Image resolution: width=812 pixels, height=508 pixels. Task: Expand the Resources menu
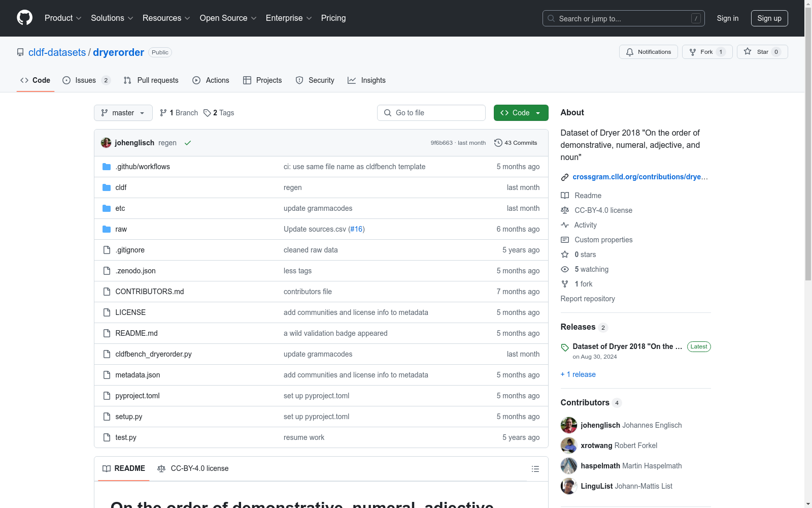(x=166, y=18)
